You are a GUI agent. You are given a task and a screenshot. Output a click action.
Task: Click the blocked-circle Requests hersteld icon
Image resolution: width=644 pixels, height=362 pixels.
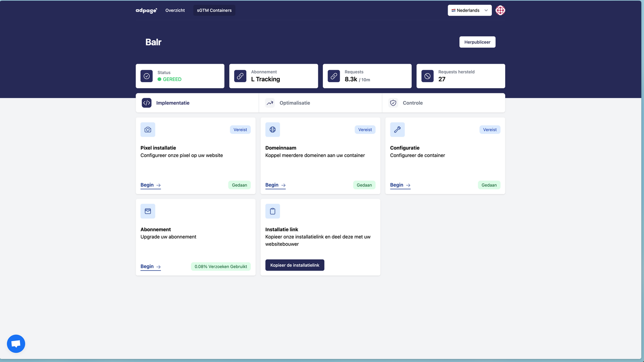(427, 76)
